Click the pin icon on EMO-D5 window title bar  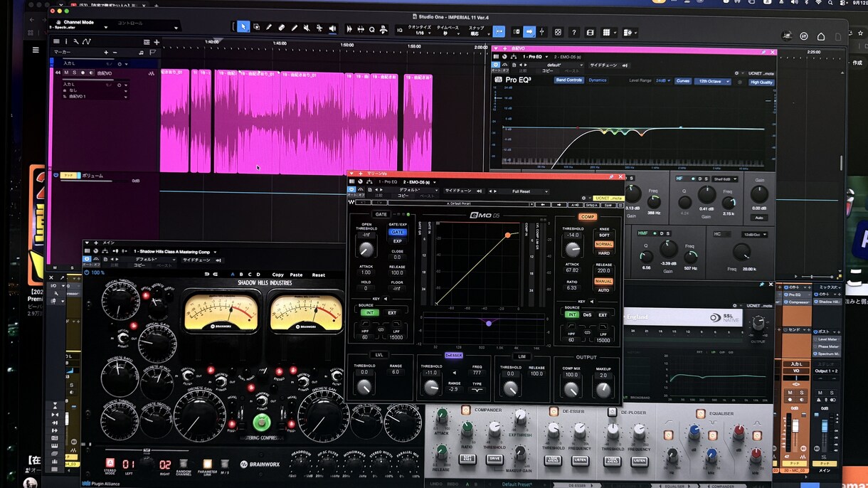(612, 176)
